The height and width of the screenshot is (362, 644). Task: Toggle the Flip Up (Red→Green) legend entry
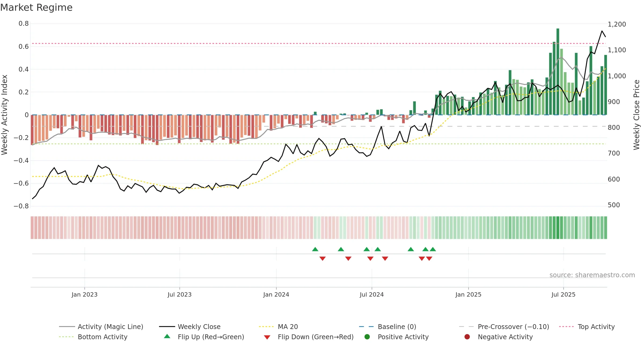tap(204, 337)
